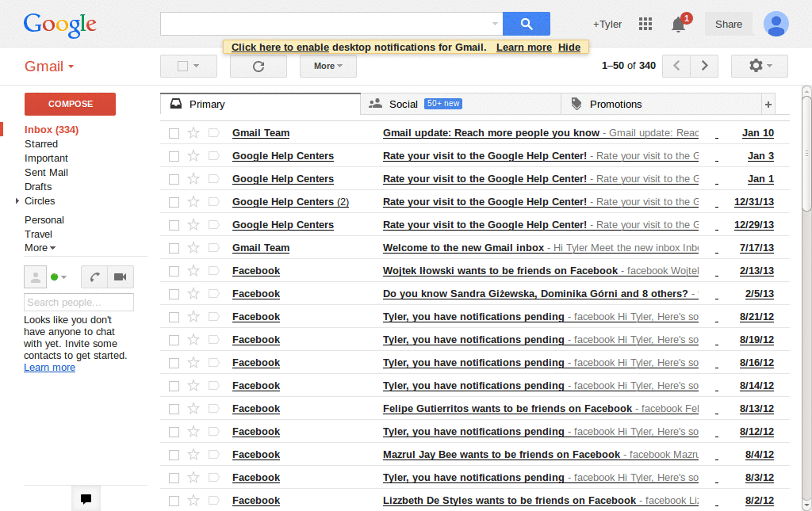Star the Welcome to new Gmail inbox email
The image size is (812, 511).
(x=193, y=248)
